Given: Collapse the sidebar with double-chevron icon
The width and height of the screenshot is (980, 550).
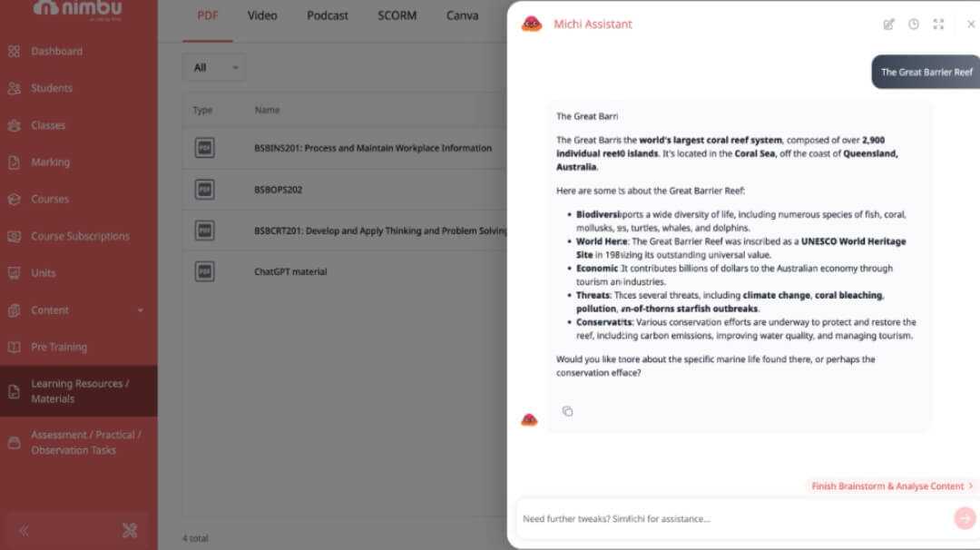Looking at the screenshot, I should point(24,531).
